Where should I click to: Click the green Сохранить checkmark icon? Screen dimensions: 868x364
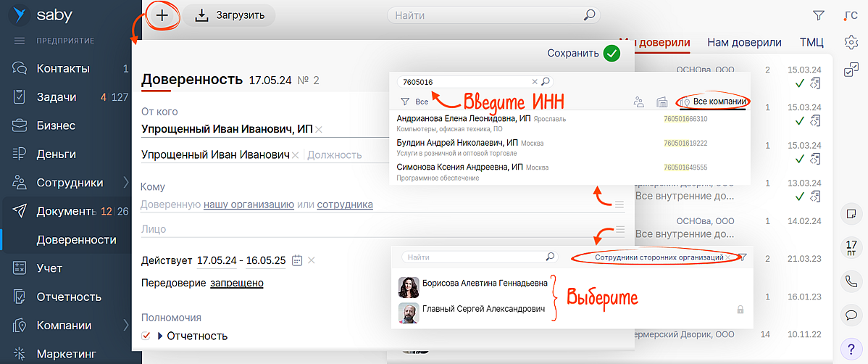tap(612, 53)
